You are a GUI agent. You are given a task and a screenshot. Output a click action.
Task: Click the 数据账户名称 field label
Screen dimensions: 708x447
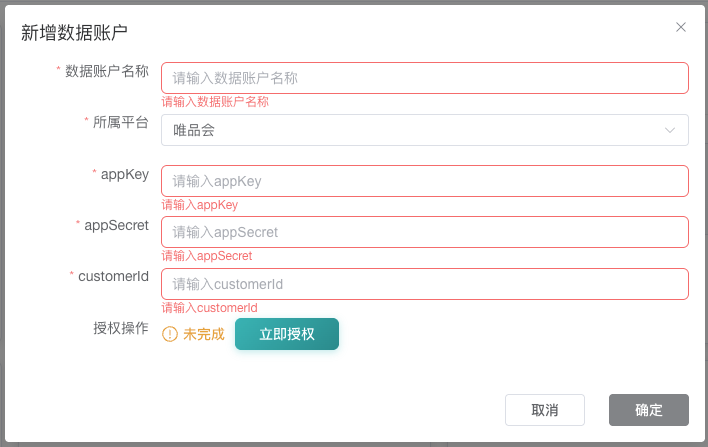[x=106, y=71]
